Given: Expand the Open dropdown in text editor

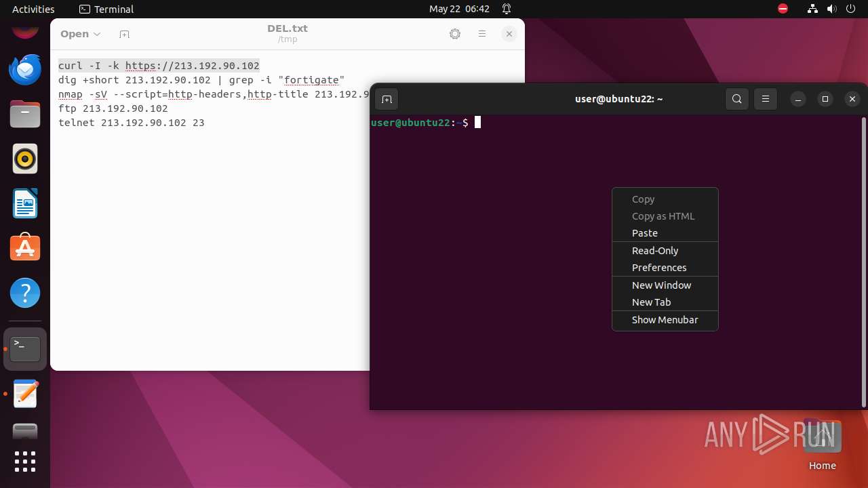Looking at the screenshot, I should (x=81, y=34).
